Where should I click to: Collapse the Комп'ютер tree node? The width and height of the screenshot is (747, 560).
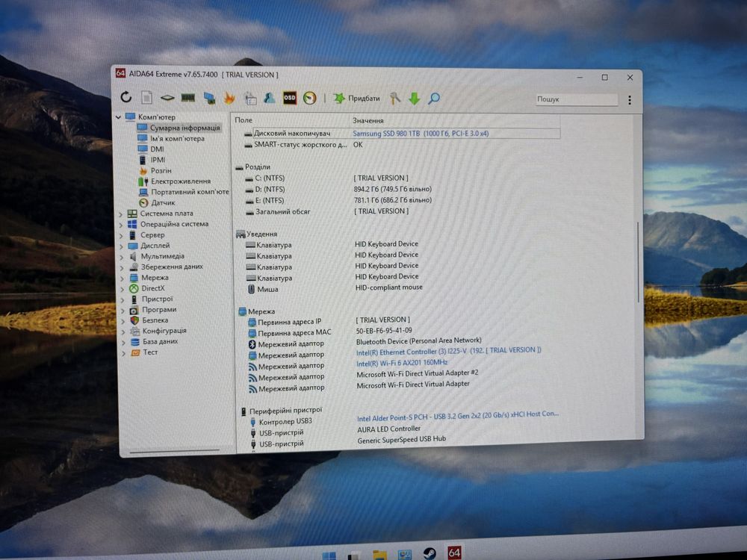119,116
